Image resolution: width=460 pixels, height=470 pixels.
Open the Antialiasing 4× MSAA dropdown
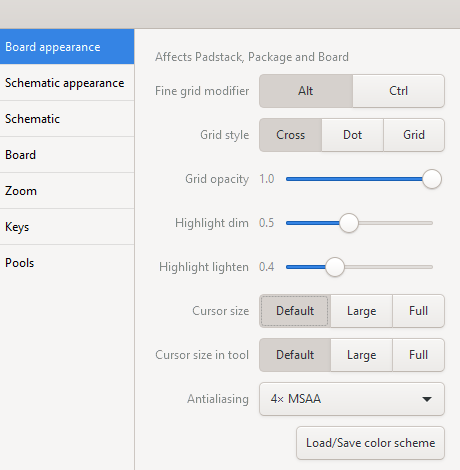click(352, 399)
